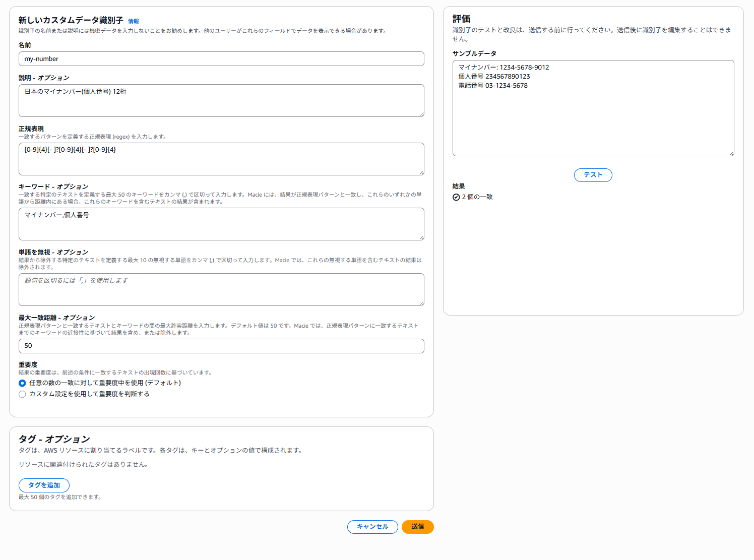
Task: Click the キャンセル button
Action: 372,527
